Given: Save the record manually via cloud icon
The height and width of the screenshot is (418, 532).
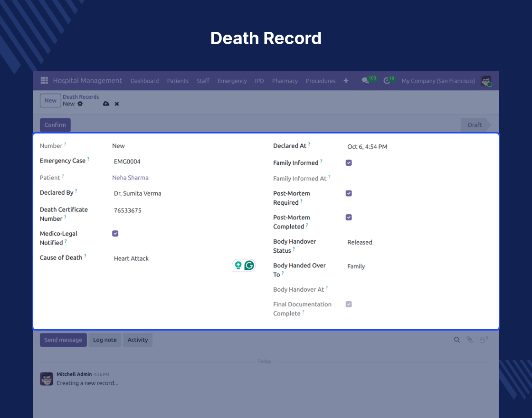Looking at the screenshot, I should pyautogui.click(x=106, y=104).
